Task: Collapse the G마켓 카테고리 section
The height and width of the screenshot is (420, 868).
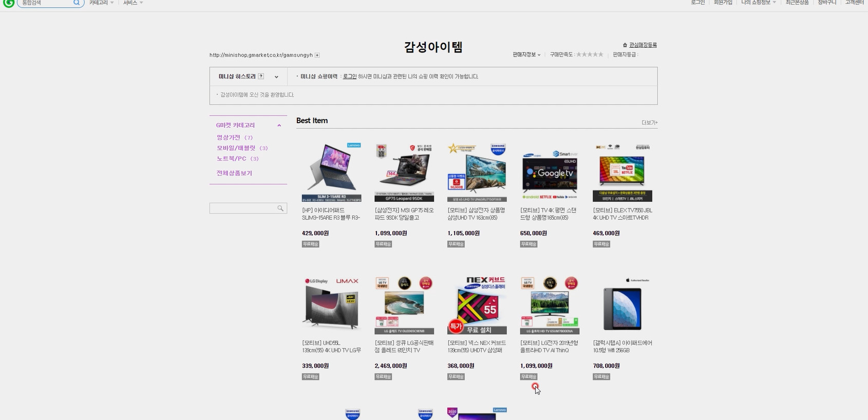Action: [x=279, y=125]
